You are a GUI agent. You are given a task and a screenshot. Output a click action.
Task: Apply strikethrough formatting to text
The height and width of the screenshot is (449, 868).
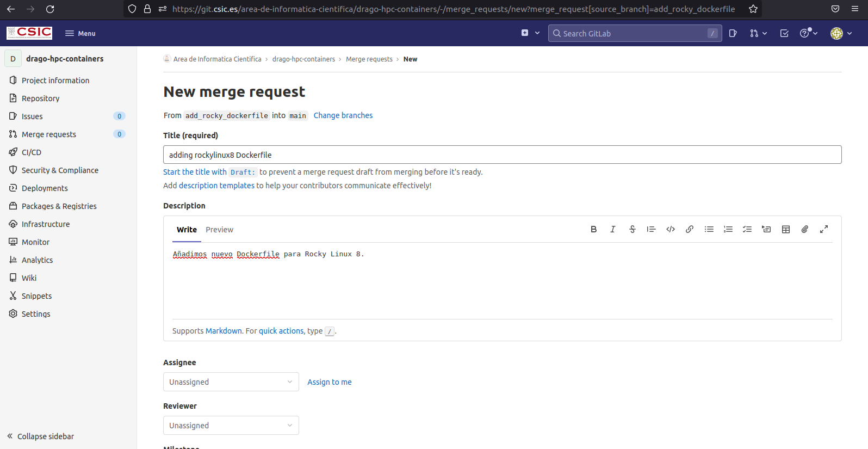pos(632,229)
